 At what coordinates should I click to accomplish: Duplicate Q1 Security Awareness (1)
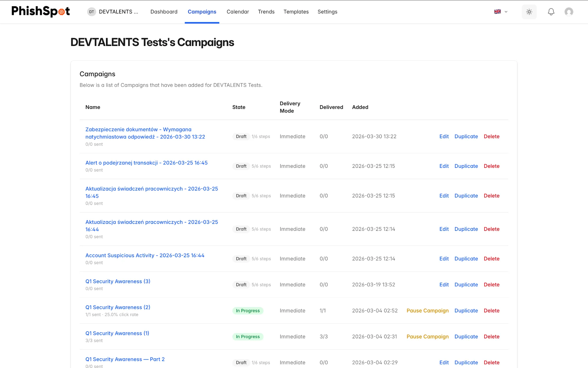pyautogui.click(x=466, y=336)
